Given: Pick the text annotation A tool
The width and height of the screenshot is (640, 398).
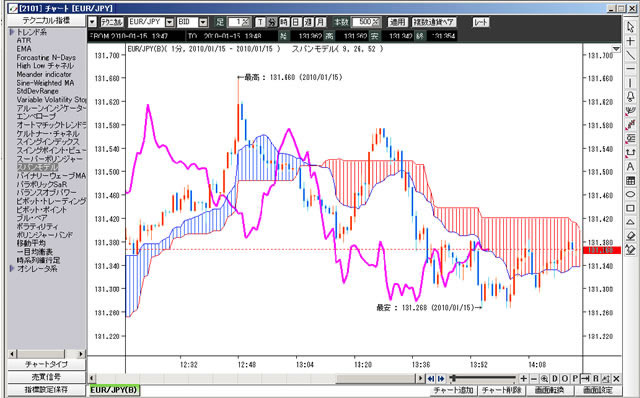Looking at the screenshot, I should click(630, 167).
